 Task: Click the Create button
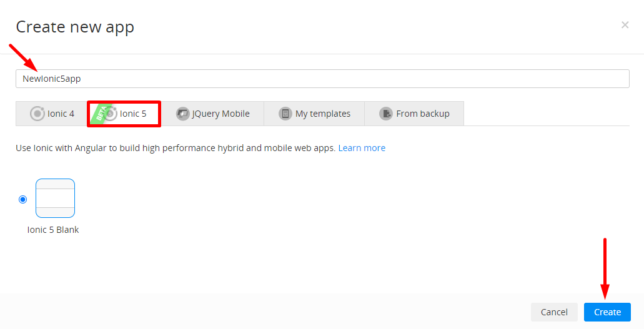click(x=607, y=312)
